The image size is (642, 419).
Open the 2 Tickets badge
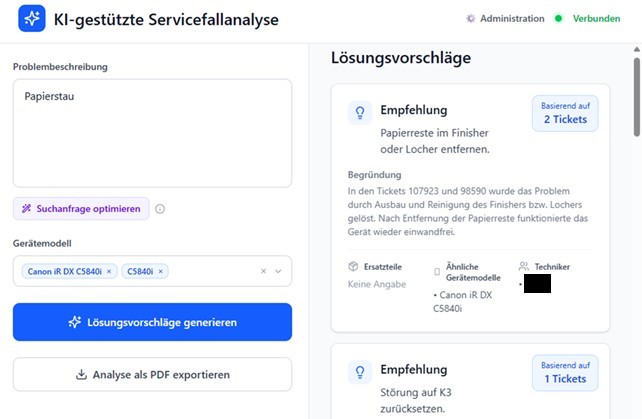coord(565,113)
